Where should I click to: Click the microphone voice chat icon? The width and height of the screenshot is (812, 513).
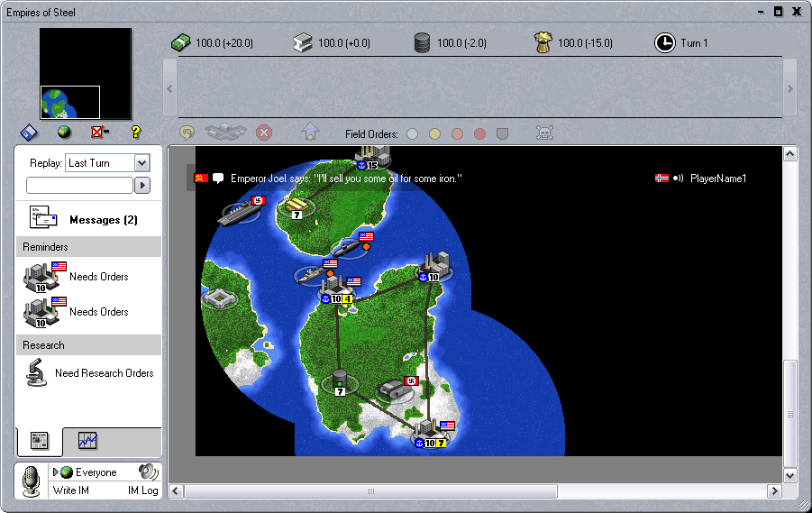click(x=32, y=481)
